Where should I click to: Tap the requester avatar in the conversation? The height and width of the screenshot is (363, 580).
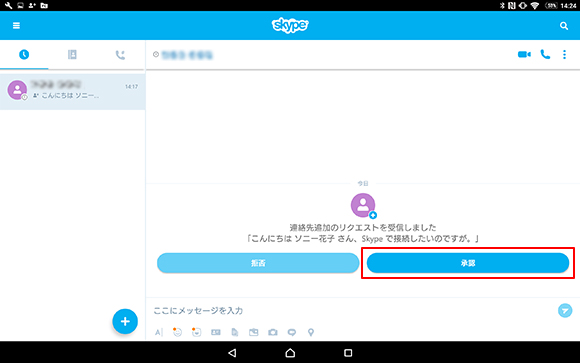click(363, 205)
